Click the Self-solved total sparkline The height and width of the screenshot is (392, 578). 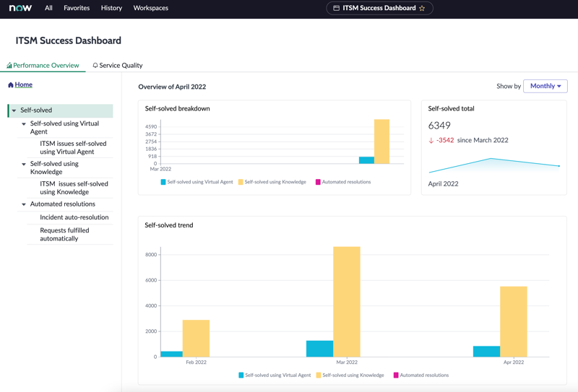click(x=494, y=165)
